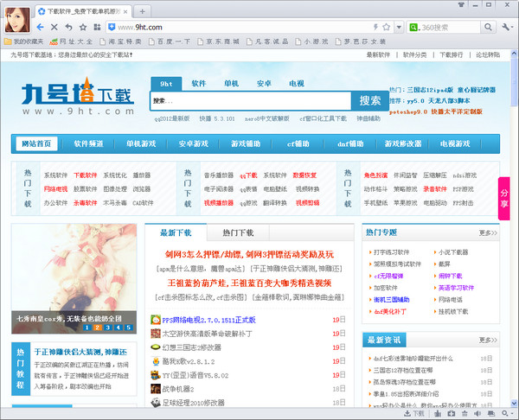
Task: Open the wrench tools menu
Action: point(507,27)
